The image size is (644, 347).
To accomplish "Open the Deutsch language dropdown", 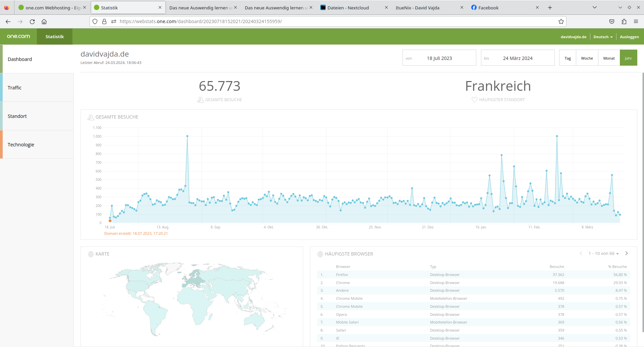I will tap(603, 37).
